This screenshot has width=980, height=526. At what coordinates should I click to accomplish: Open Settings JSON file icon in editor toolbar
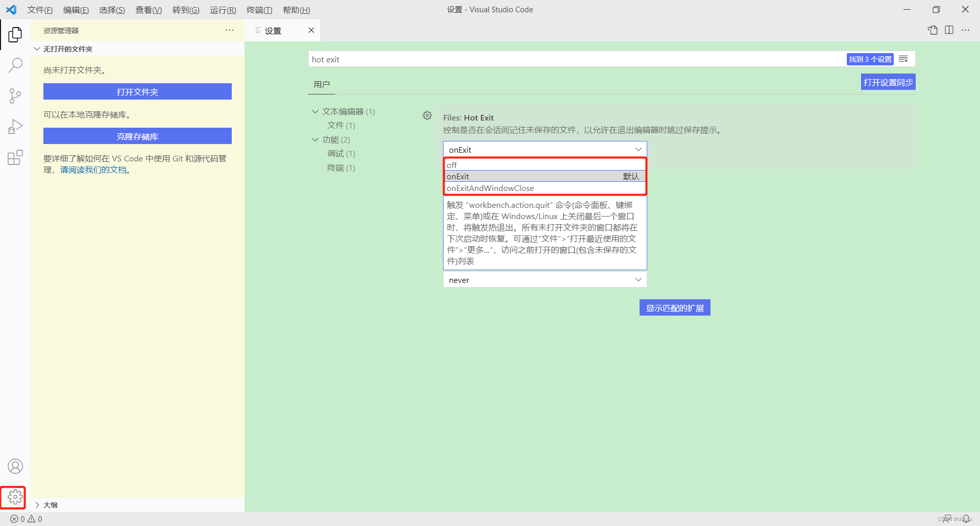tap(933, 30)
